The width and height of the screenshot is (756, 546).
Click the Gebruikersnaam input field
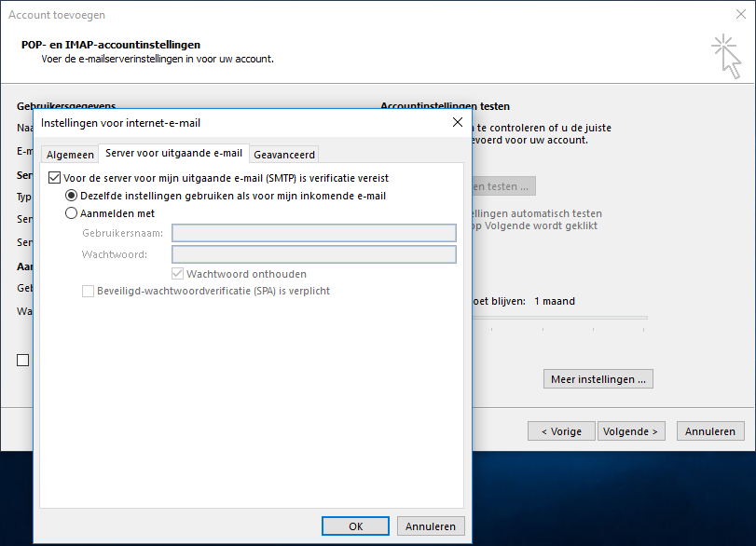coord(314,233)
